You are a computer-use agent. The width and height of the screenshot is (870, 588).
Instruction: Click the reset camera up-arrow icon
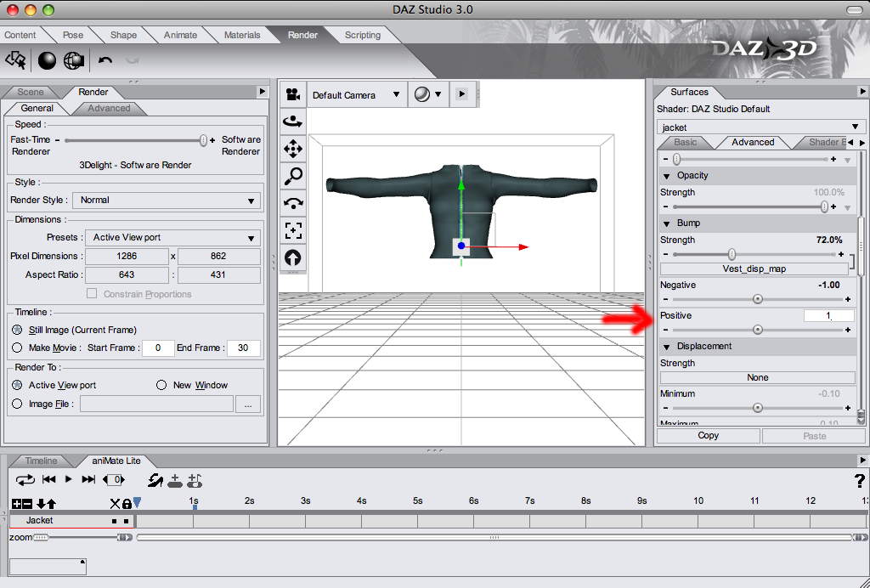293,257
